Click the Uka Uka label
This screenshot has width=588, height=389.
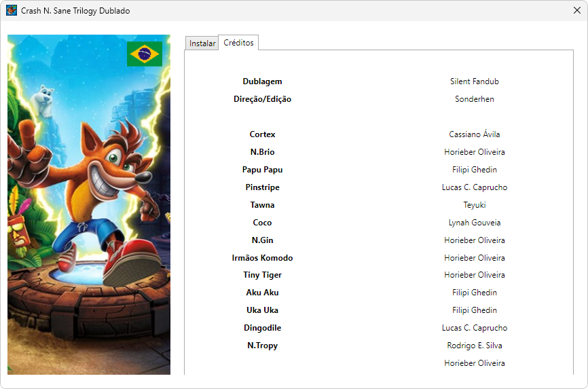262,310
